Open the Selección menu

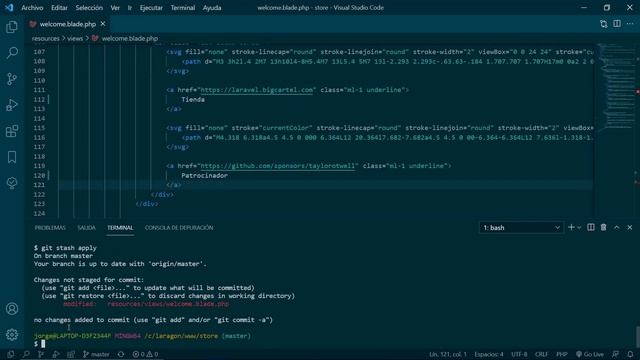pos(89,8)
